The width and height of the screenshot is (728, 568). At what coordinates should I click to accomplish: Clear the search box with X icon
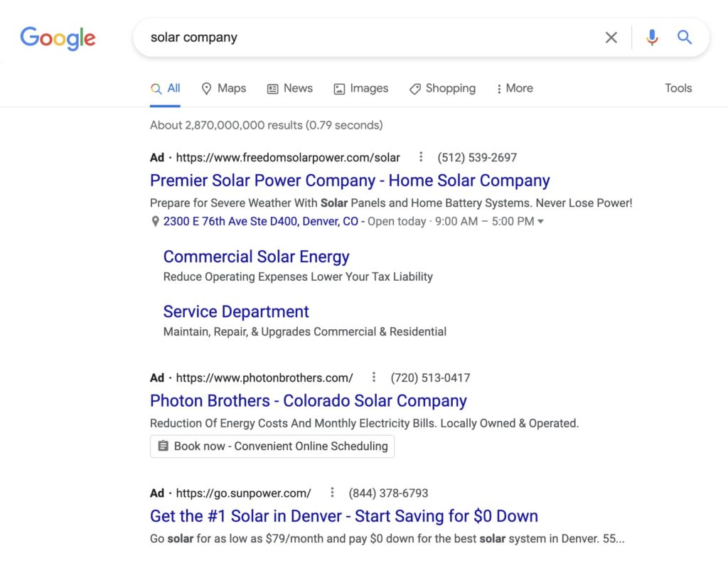pyautogui.click(x=611, y=38)
